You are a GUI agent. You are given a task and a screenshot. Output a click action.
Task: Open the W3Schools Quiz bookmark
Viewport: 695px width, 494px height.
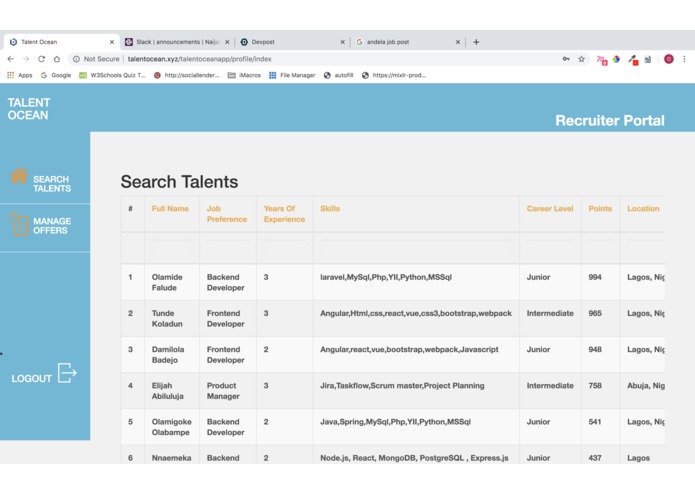coord(112,75)
